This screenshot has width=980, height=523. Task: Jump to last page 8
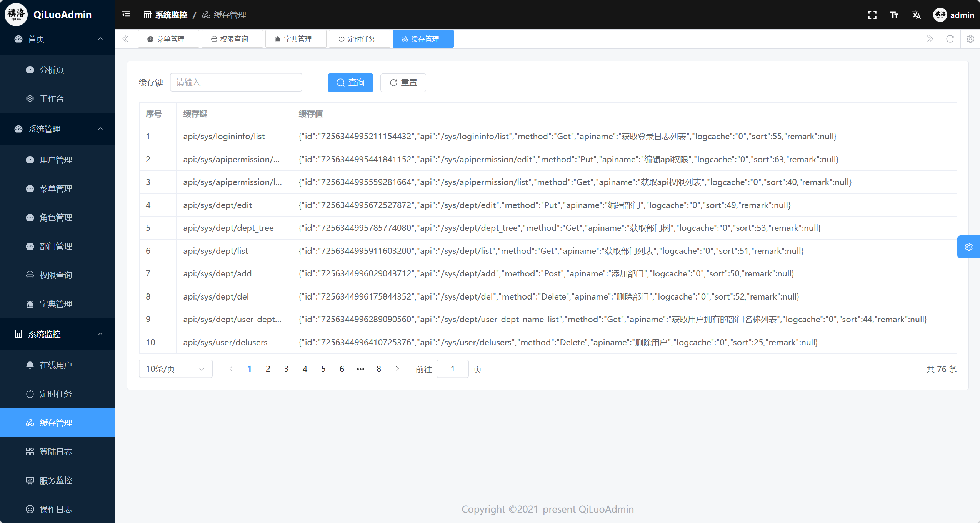tap(379, 369)
